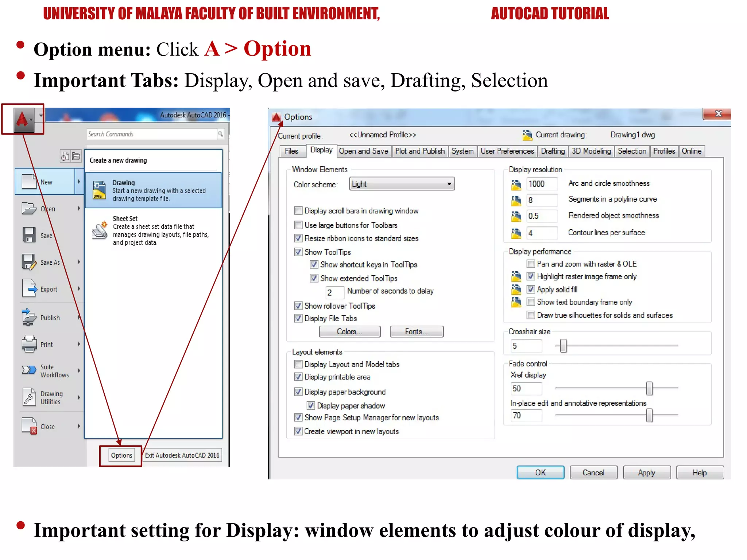Click drawing icon beside Apply solid fill
The height and width of the screenshot is (560, 747).
[x=516, y=289]
